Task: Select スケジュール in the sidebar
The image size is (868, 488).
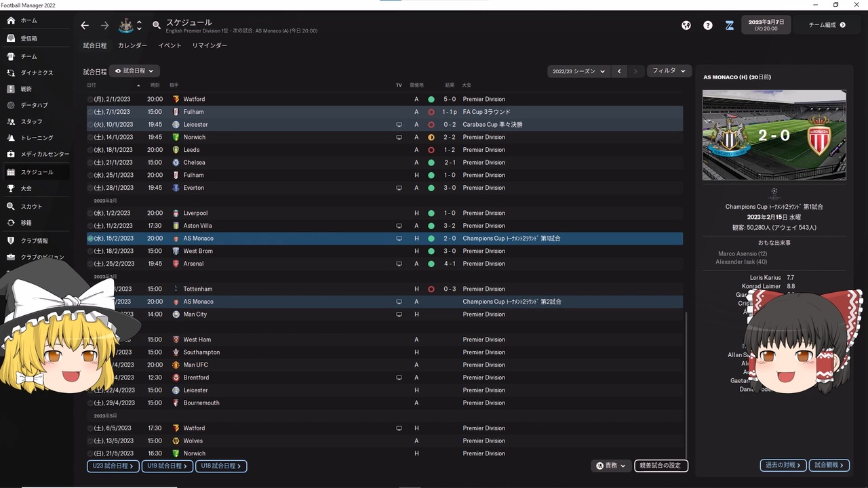Action: 36,172
